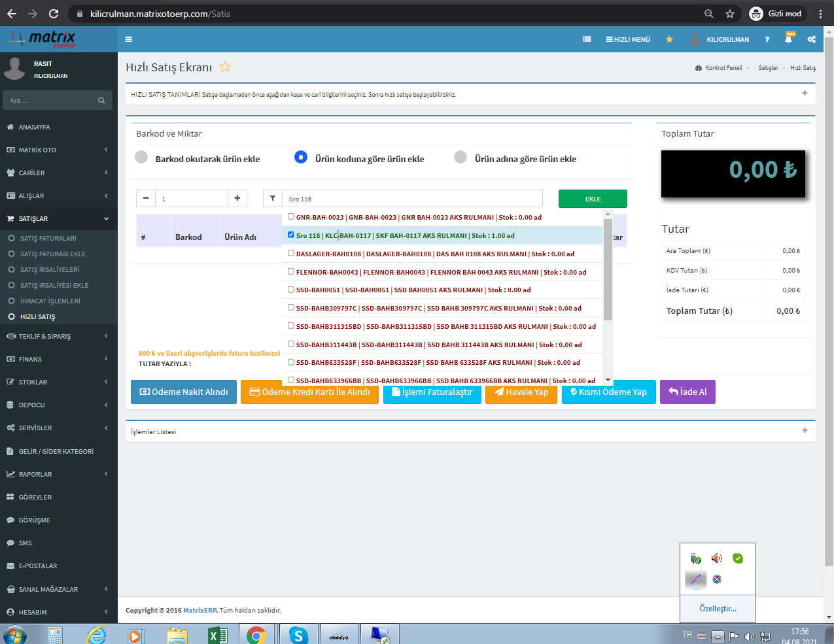Select 'Barkod okutarak ürün ekle' radio option
The width and height of the screenshot is (834, 644).
141,158
